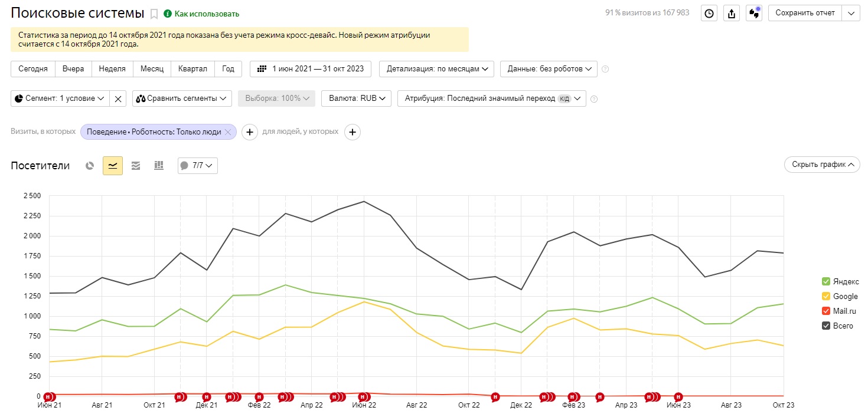Screen dimensions: 868x417
Task: Toggle Всего series checkbox in legend
Action: 826,326
